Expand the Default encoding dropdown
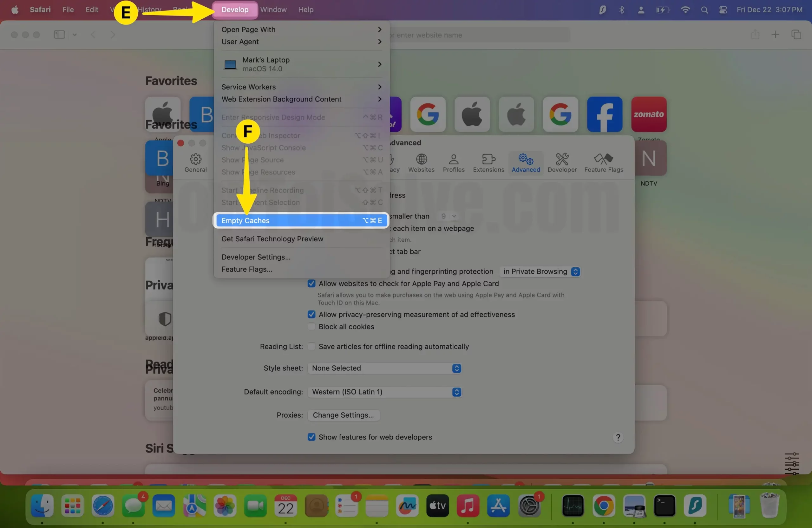The image size is (812, 528). click(x=456, y=391)
